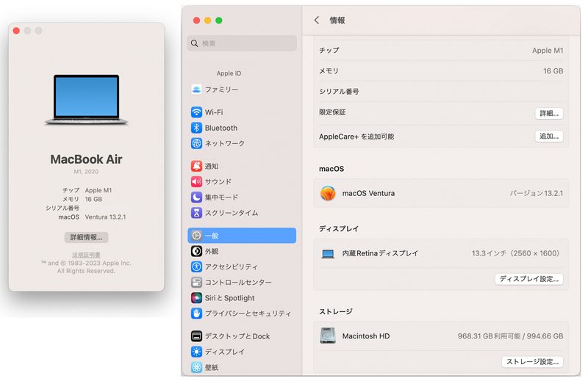Screen dimensions: 588x381
Task: Open the ネットワーク globe icon
Action: 196,143
